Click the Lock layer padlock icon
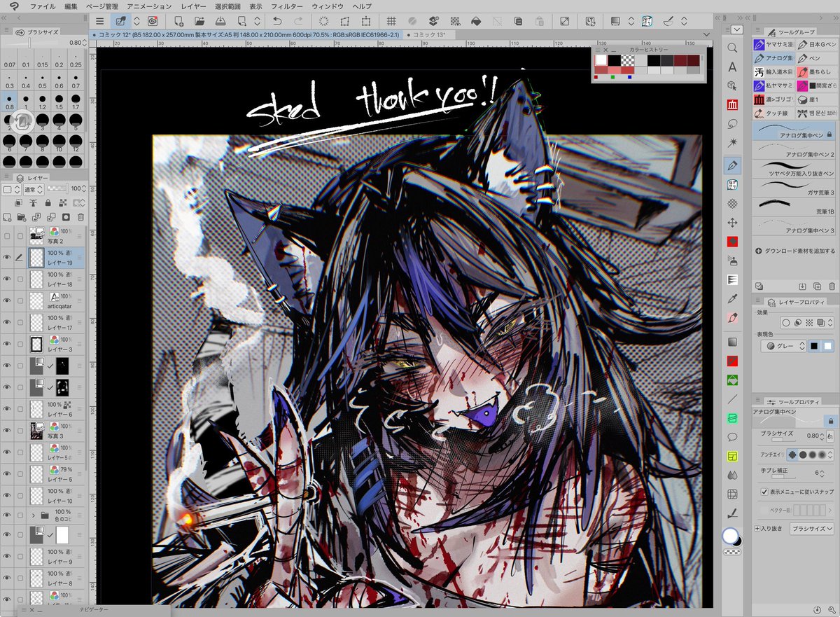840x617 pixels. pyautogui.click(x=47, y=203)
